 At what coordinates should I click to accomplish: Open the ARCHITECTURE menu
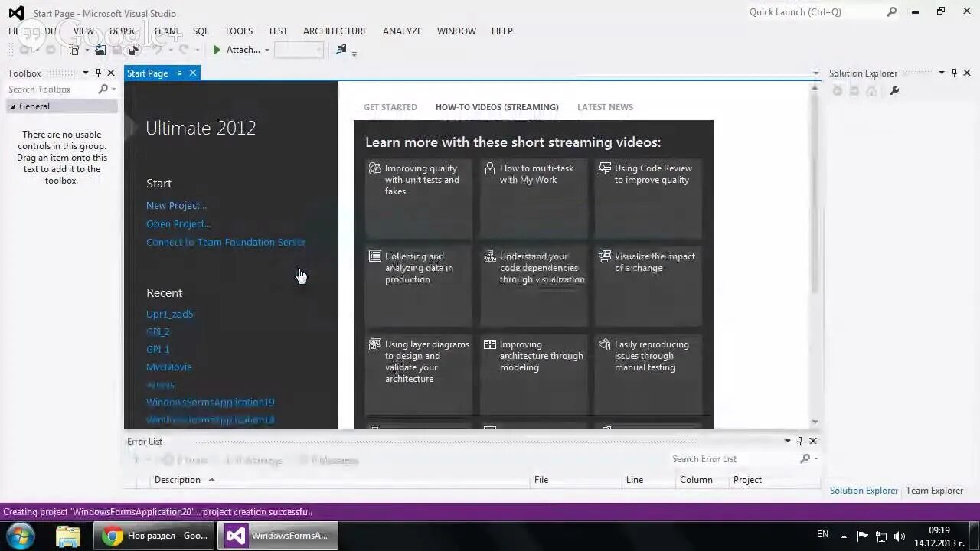coord(335,31)
